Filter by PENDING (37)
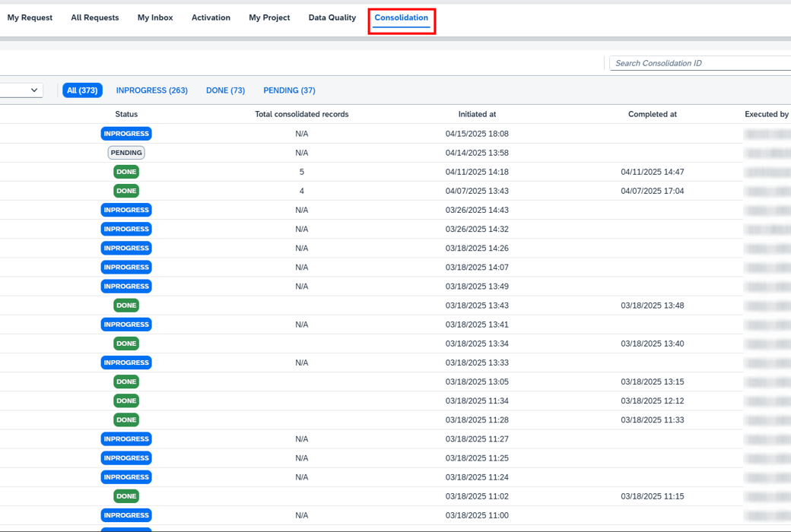The height and width of the screenshot is (532, 791). (289, 90)
